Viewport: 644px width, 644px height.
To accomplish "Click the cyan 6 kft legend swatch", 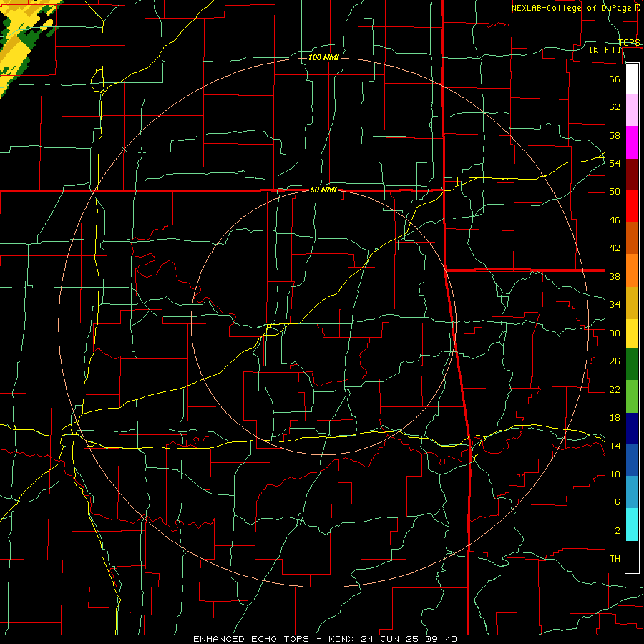I will 632,525.
